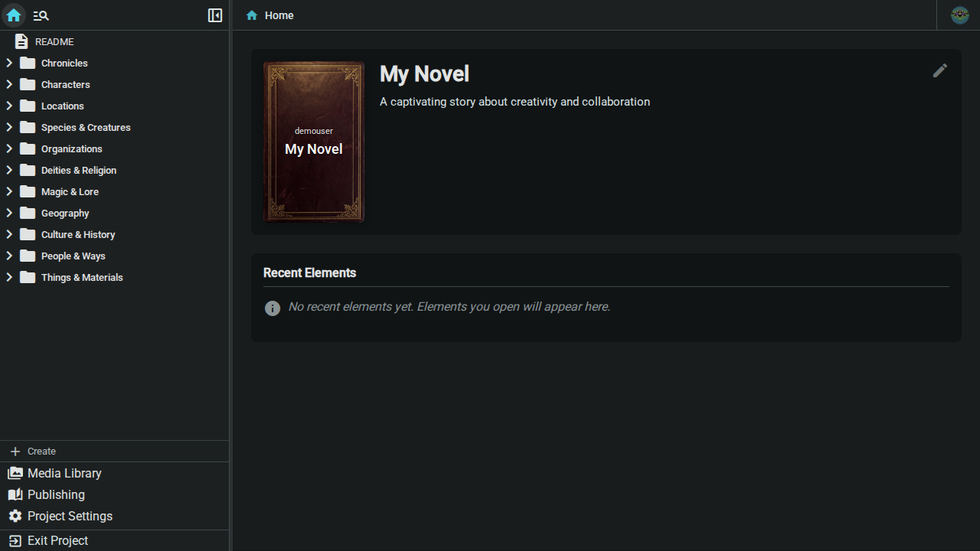Screen dimensions: 980x551
Task: Click the Publishing book icon
Action: pyautogui.click(x=15, y=494)
